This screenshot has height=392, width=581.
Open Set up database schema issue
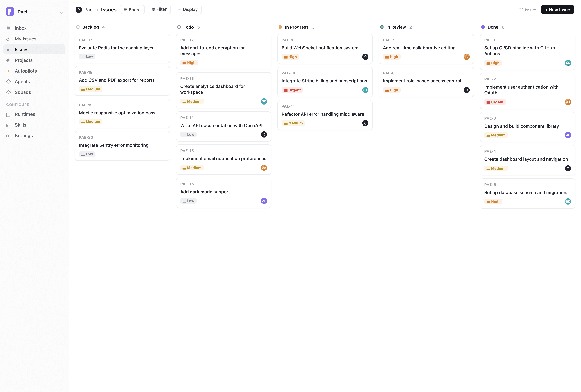[x=528, y=194]
